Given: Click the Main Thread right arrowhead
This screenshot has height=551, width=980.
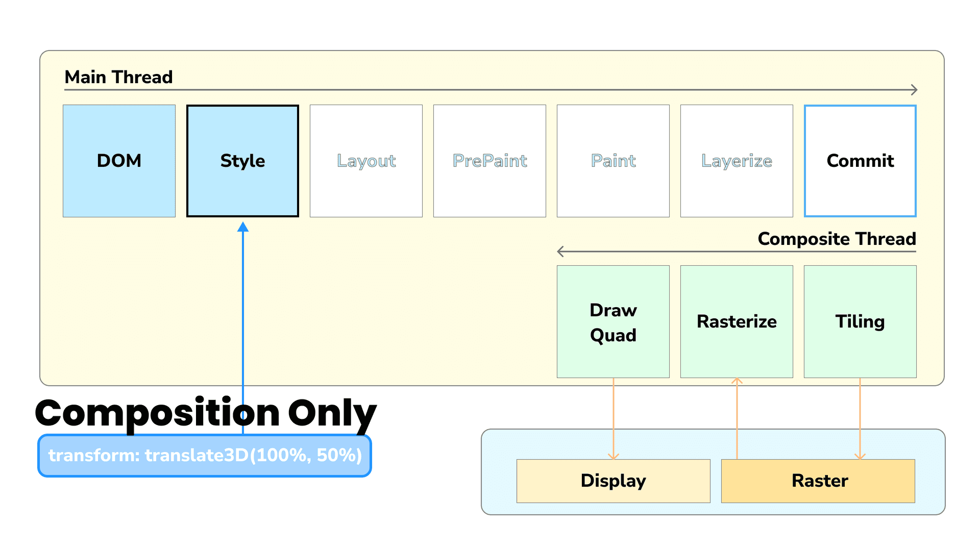Looking at the screenshot, I should [914, 90].
